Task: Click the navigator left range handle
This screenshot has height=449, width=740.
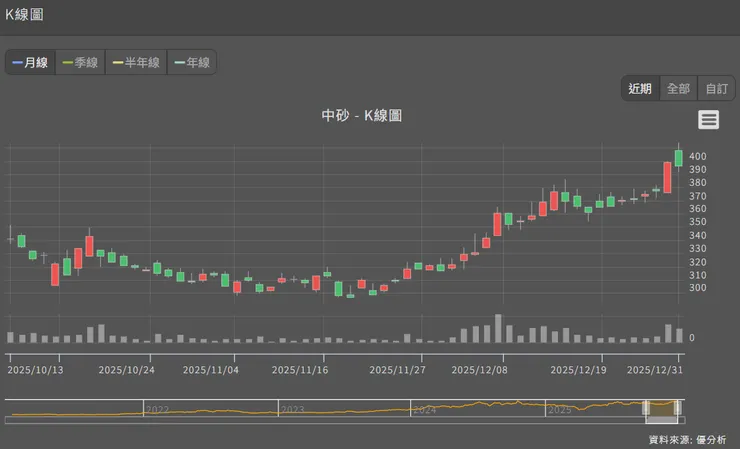Action: [646, 408]
